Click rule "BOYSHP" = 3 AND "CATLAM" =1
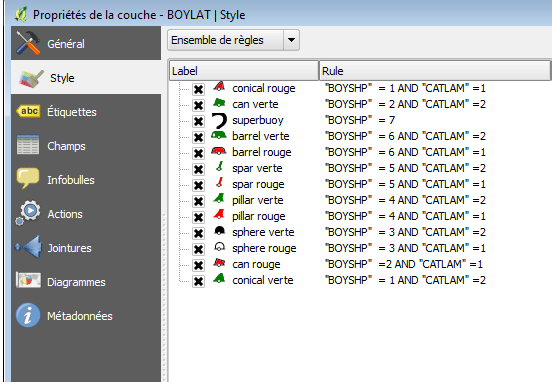The height and width of the screenshot is (382, 552). (405, 248)
